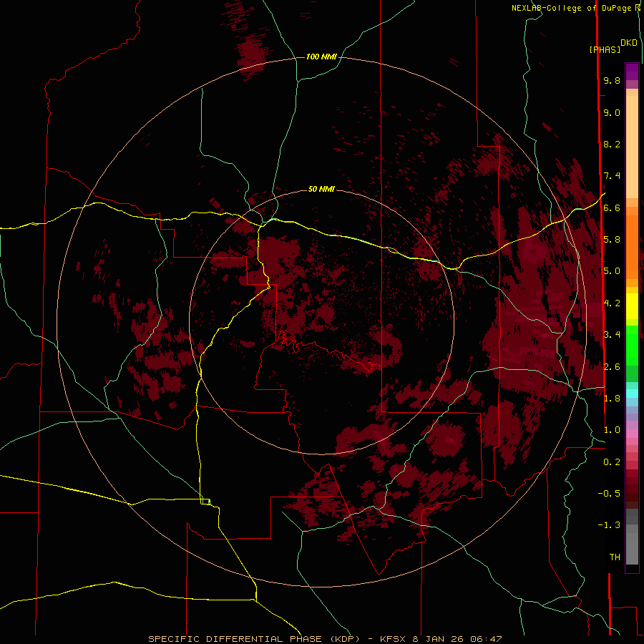
Task: Click the purple top segment of legend bar
Action: (x=632, y=72)
